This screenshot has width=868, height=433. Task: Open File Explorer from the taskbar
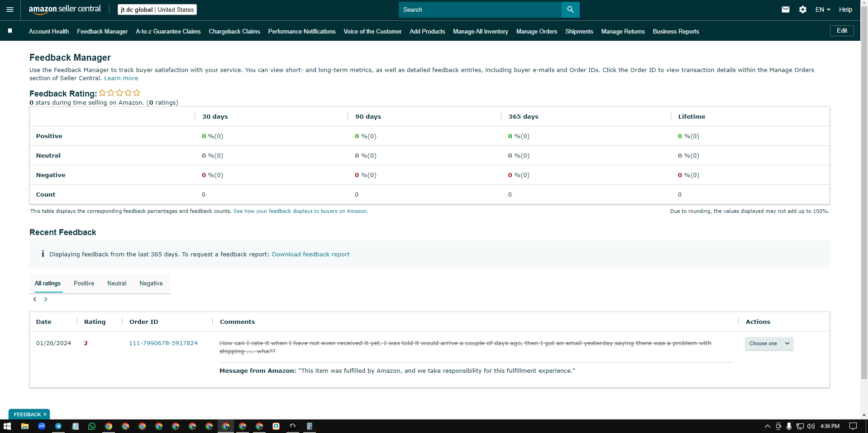tap(25, 426)
